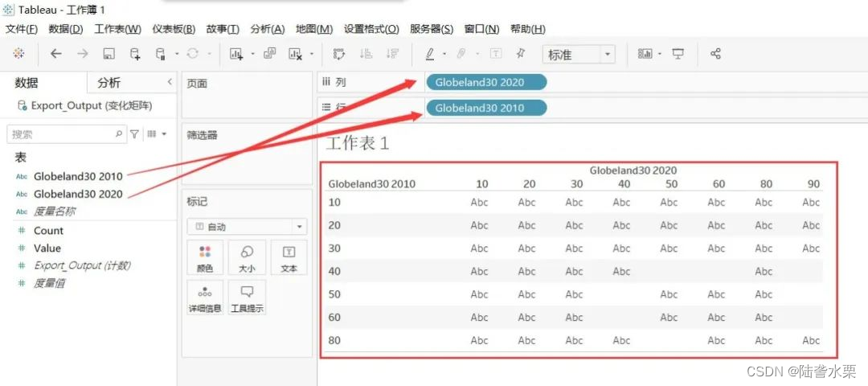
Task: Click the fix axes pin icon
Action: 520,53
